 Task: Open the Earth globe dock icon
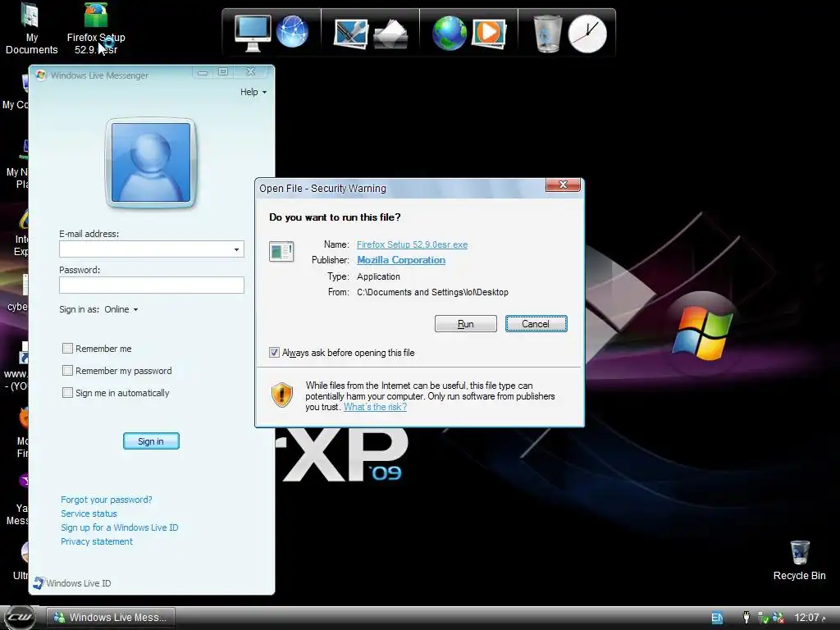(450, 33)
